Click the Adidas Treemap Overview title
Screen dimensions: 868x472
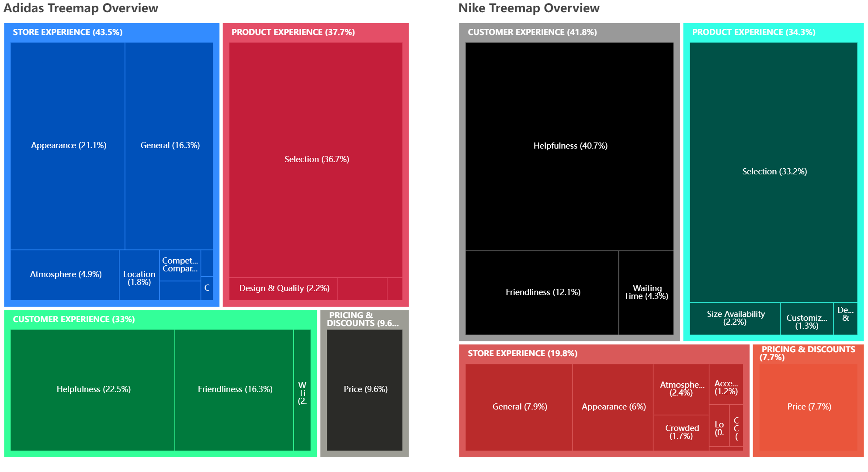[81, 8]
